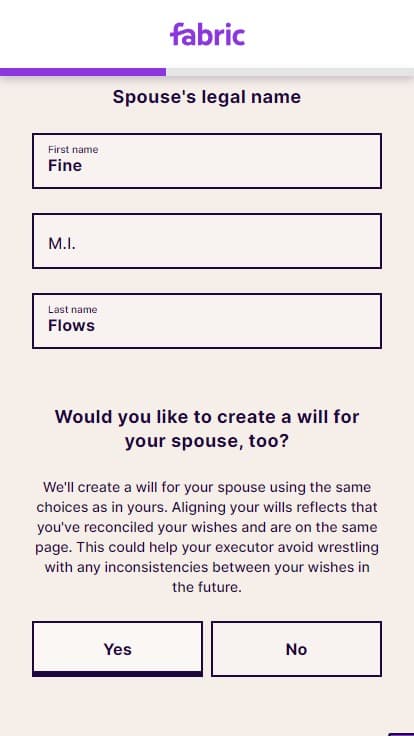Focus the Last name input field
414x736 pixels.
click(x=207, y=321)
